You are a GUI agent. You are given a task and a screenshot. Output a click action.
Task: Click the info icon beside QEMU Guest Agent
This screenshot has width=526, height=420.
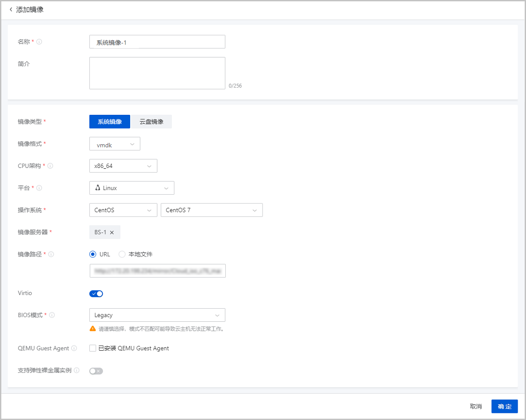click(x=74, y=349)
